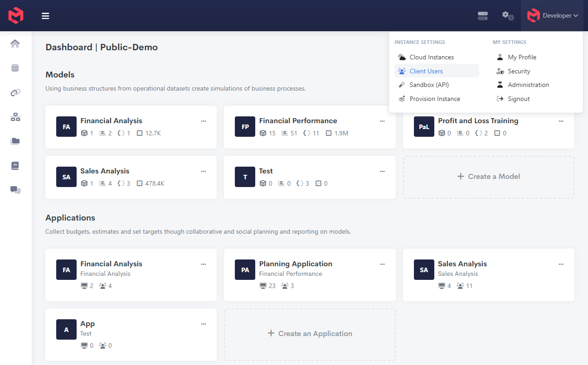Screen dimensions: 588x365
Task: Click the folders icon in the sidebar
Action: point(15,141)
